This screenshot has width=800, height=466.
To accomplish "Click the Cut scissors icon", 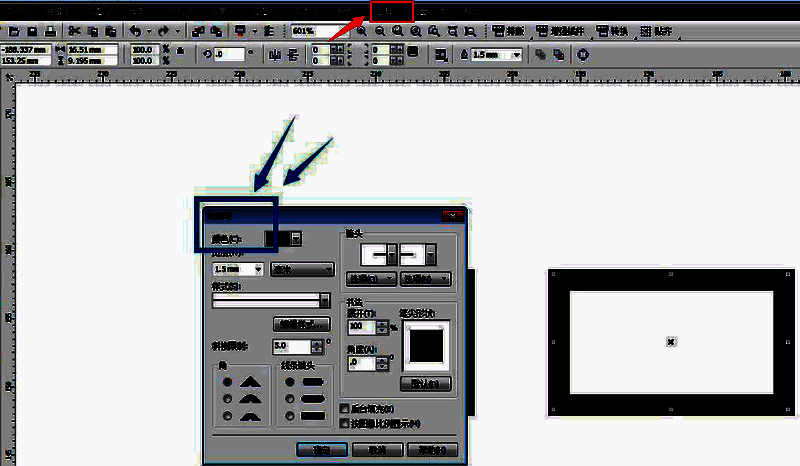I will coord(74,31).
